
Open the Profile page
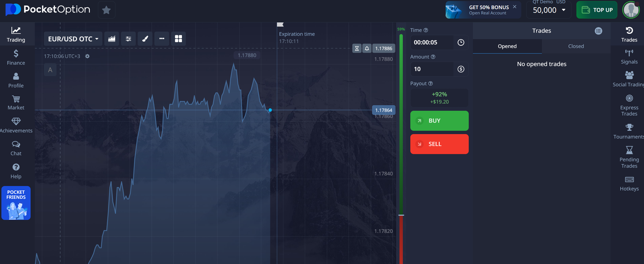pos(16,80)
